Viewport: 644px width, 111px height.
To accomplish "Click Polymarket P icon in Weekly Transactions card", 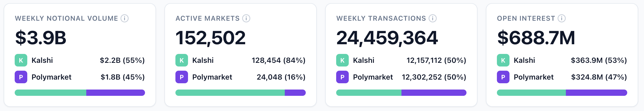I will coord(342,77).
